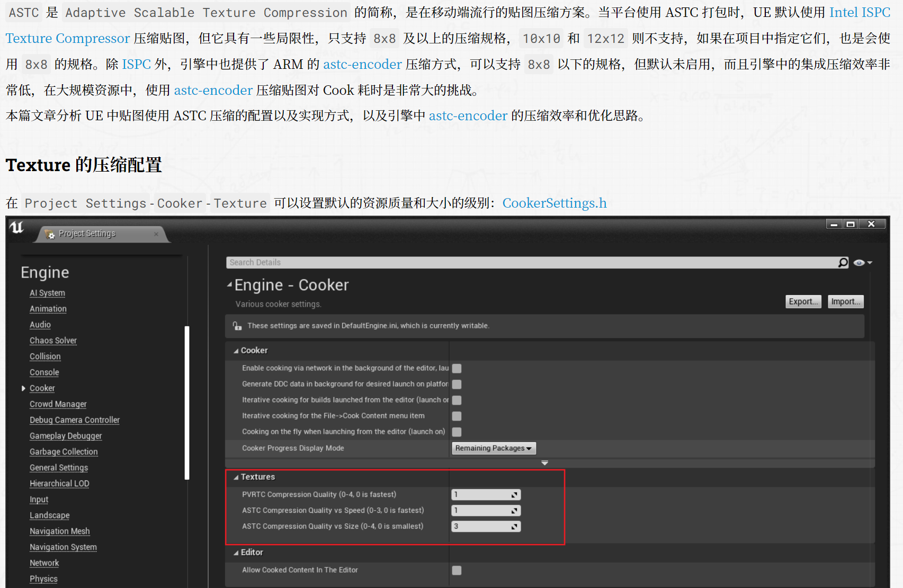Collapse the Textures section
Image resolution: width=903 pixels, height=588 pixels.
tap(236, 477)
